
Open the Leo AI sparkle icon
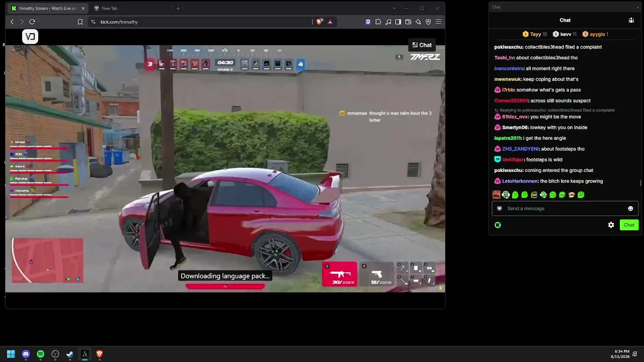(418, 22)
